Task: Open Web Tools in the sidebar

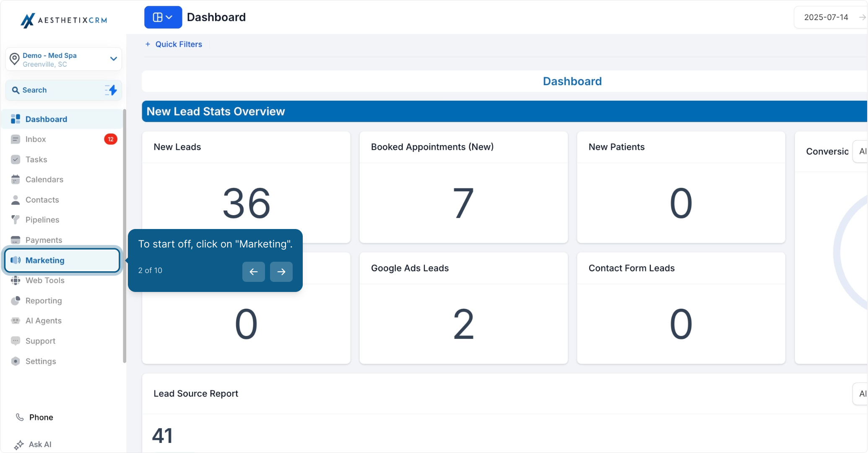Action: pyautogui.click(x=62, y=280)
